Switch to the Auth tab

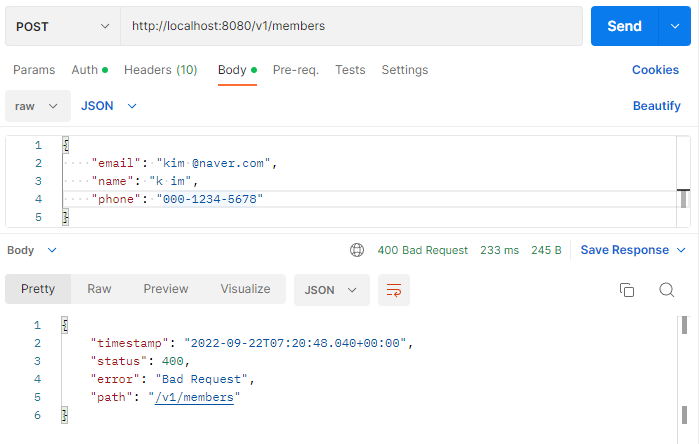(x=89, y=70)
